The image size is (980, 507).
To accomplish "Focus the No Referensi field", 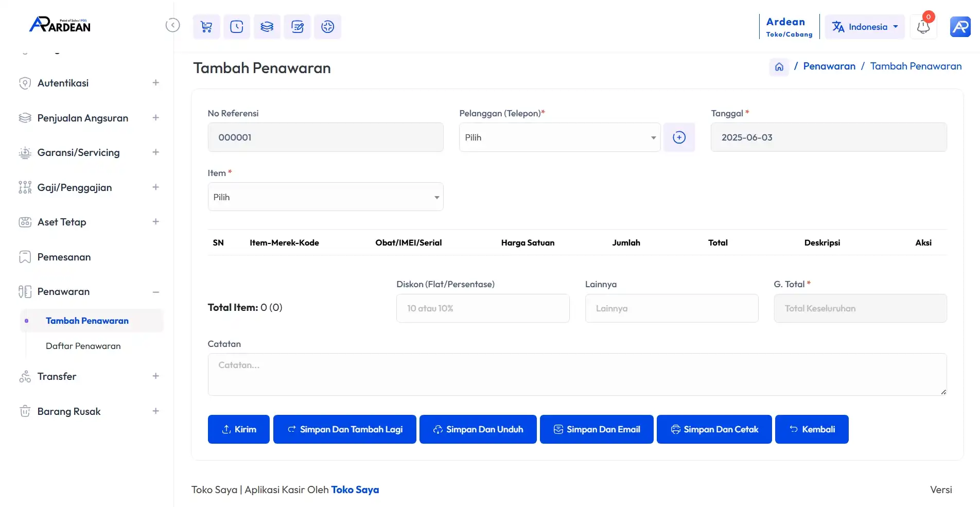I will (x=325, y=137).
